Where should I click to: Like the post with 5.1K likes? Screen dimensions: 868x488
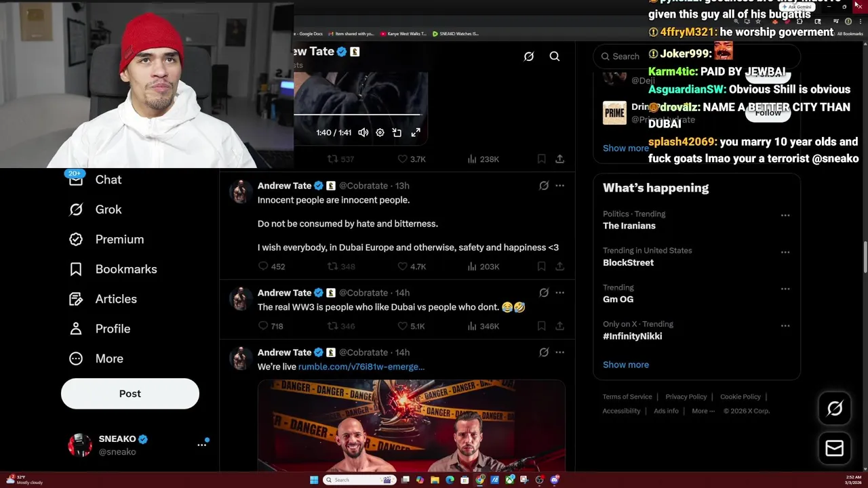[411, 326]
